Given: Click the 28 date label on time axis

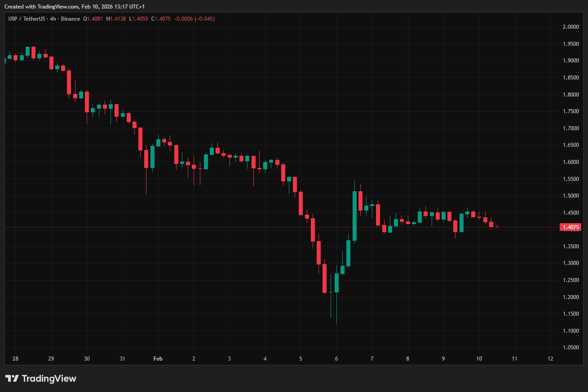Looking at the screenshot, I should click(x=15, y=359).
